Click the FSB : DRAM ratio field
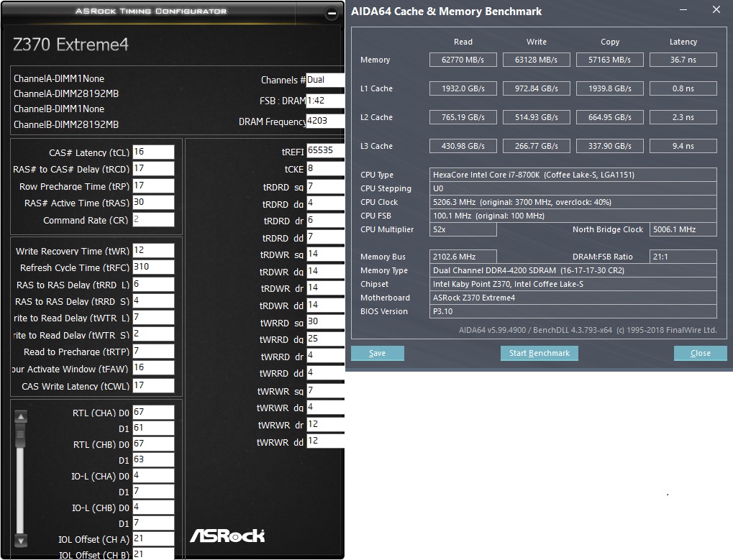733x560 pixels. tap(325, 101)
